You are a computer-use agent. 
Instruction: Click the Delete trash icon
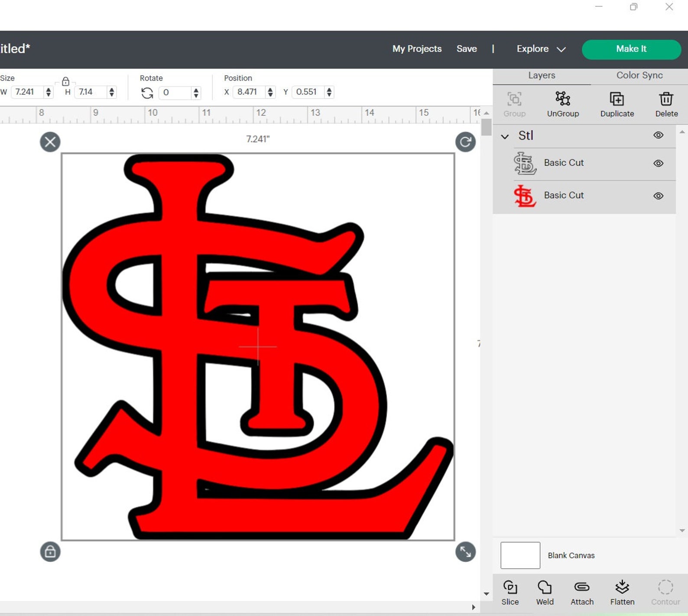(x=666, y=99)
